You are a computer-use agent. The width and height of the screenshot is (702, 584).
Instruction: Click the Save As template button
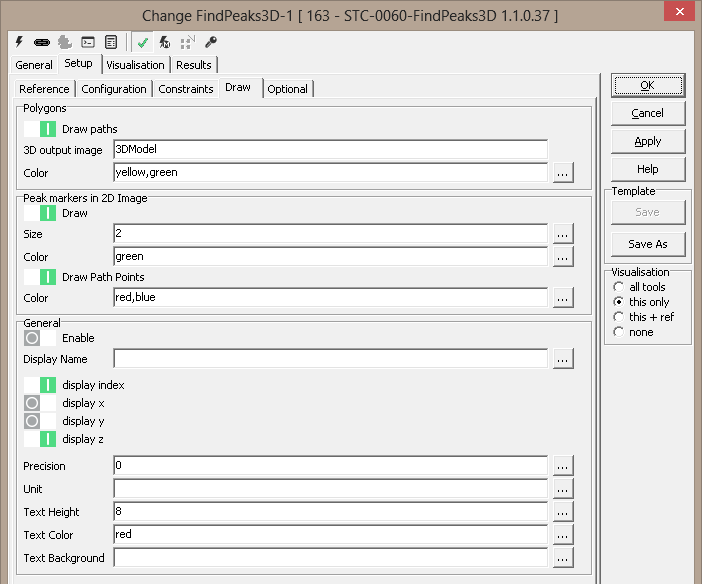pos(647,244)
